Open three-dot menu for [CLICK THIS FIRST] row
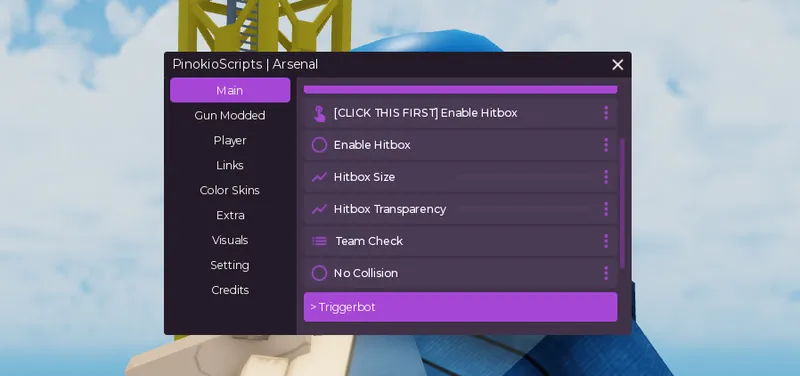Image resolution: width=800 pixels, height=376 pixels. pos(606,113)
